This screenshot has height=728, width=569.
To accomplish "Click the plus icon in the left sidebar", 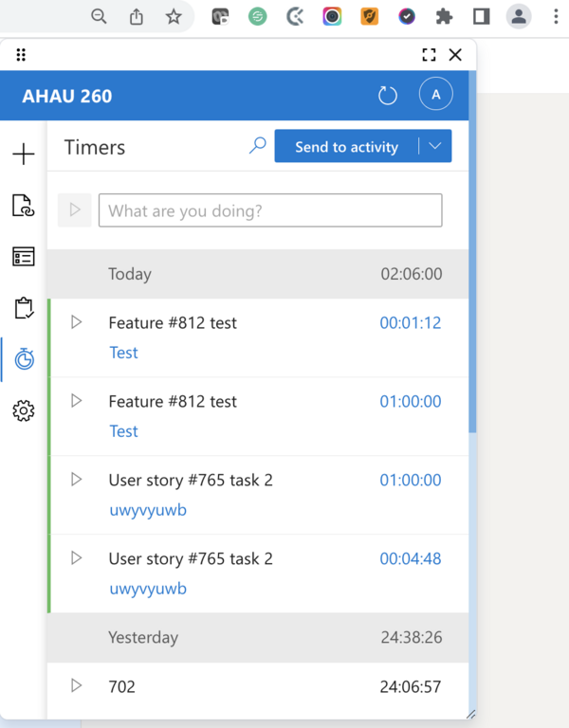I will 24,155.
